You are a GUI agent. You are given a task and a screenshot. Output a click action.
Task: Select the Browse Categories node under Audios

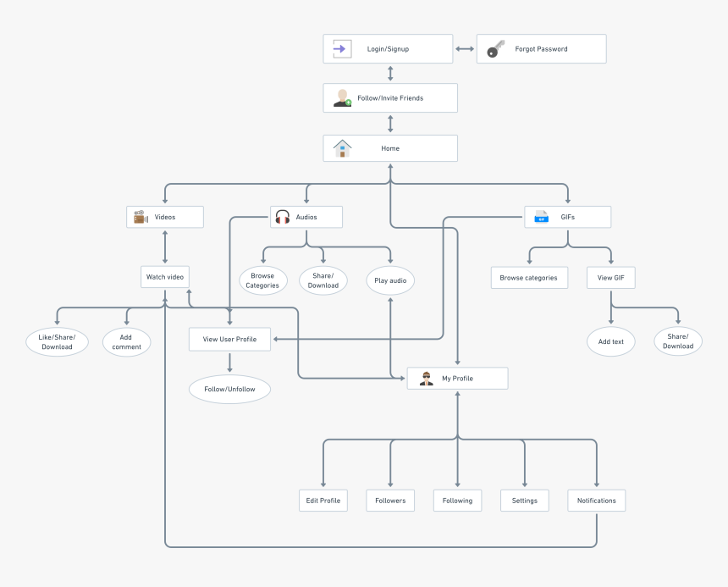pos(262,280)
